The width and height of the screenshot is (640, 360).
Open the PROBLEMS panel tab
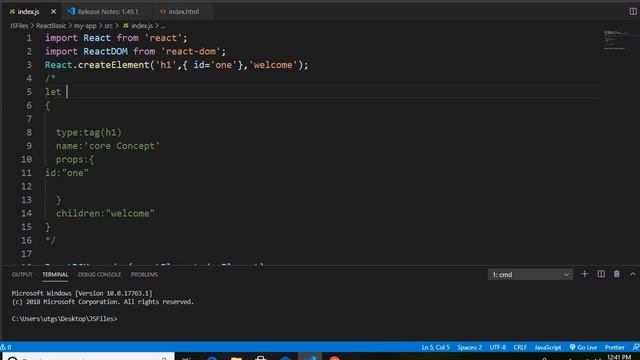pyautogui.click(x=144, y=275)
